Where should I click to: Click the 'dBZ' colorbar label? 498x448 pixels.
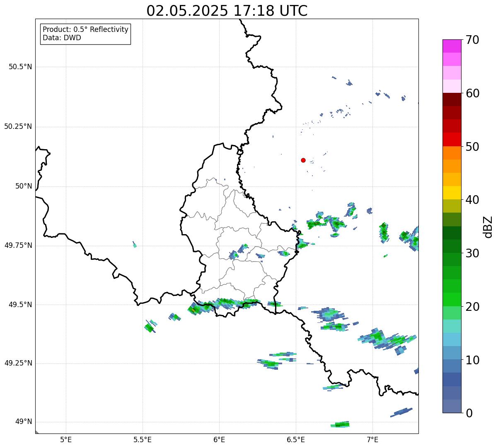[x=488, y=227]
